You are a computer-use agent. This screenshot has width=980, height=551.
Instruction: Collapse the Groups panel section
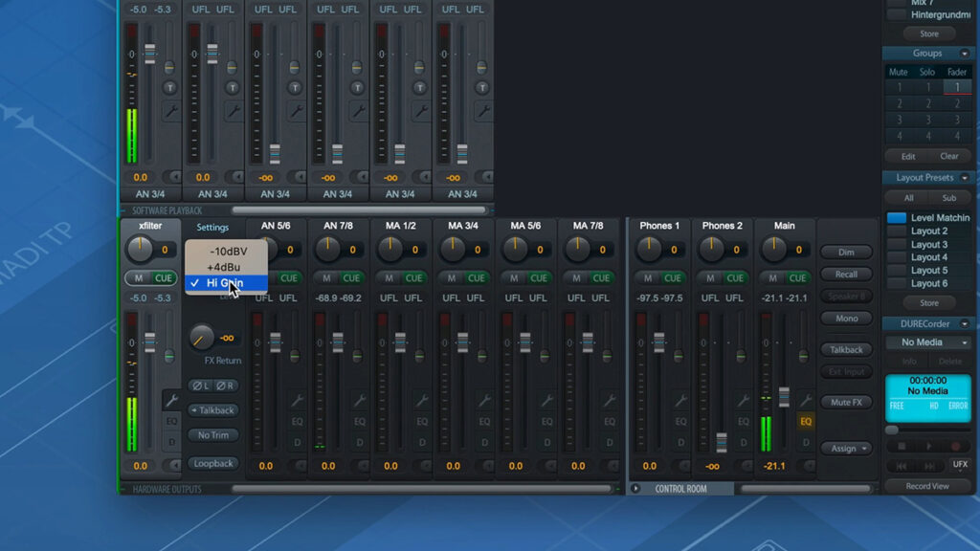click(965, 54)
